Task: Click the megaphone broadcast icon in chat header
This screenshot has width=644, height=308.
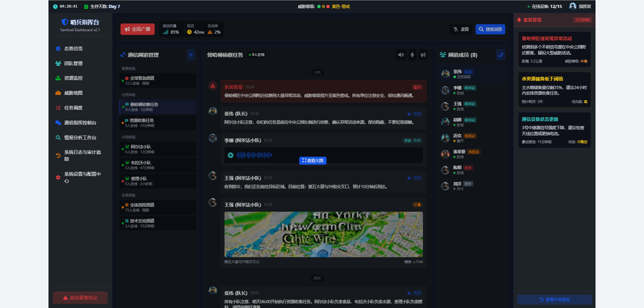Action: [423, 55]
